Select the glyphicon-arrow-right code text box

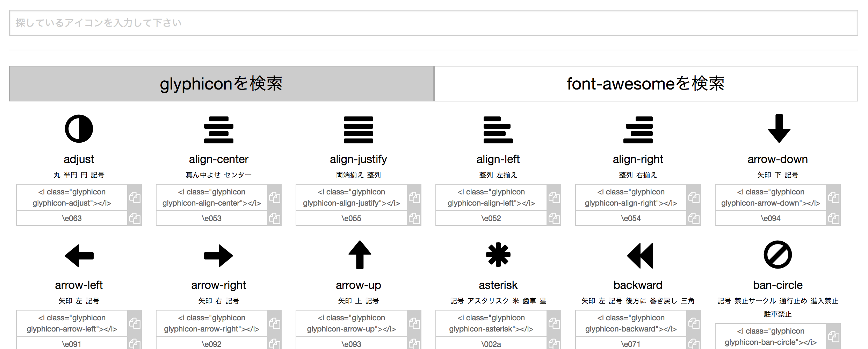pos(212,323)
